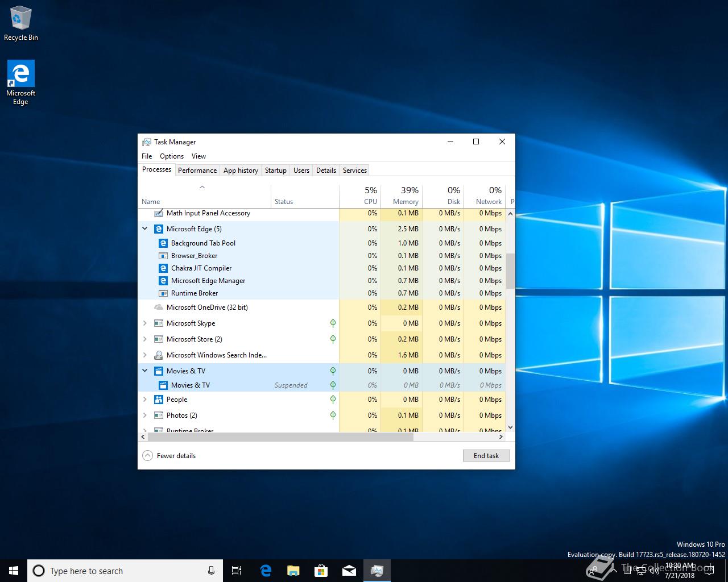Open the Options menu
This screenshot has height=582, width=728.
(x=172, y=156)
